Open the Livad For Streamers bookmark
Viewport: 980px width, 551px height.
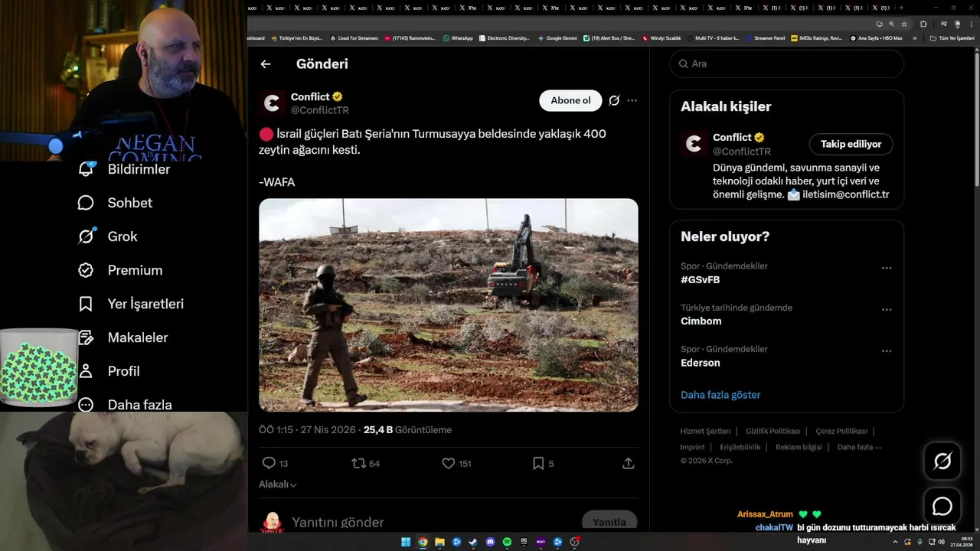[x=354, y=37]
